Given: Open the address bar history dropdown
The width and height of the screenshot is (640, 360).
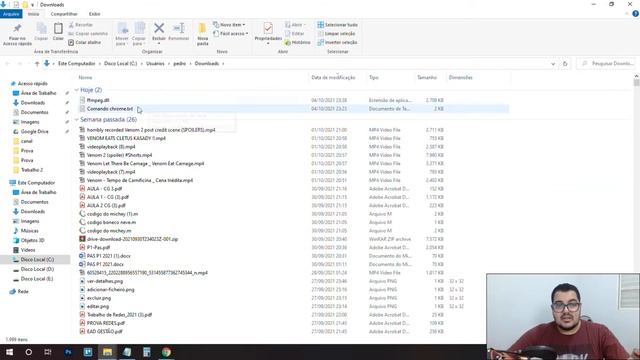Looking at the screenshot, I should (x=553, y=64).
